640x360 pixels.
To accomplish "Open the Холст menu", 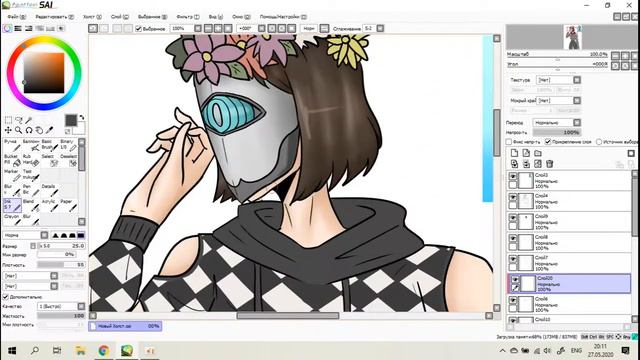I will click(92, 17).
